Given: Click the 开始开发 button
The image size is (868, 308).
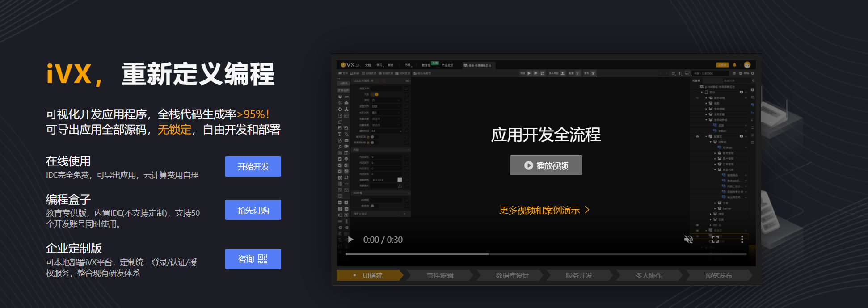Looking at the screenshot, I should pyautogui.click(x=253, y=166).
